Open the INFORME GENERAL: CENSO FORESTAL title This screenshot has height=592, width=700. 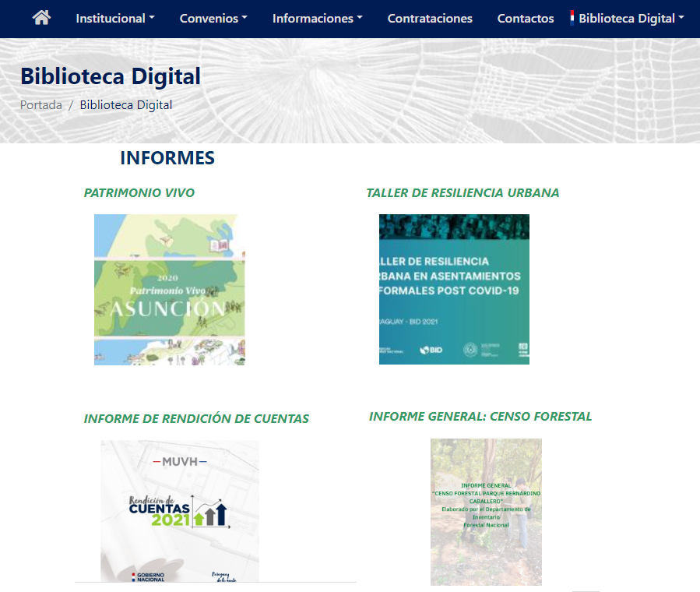point(480,416)
